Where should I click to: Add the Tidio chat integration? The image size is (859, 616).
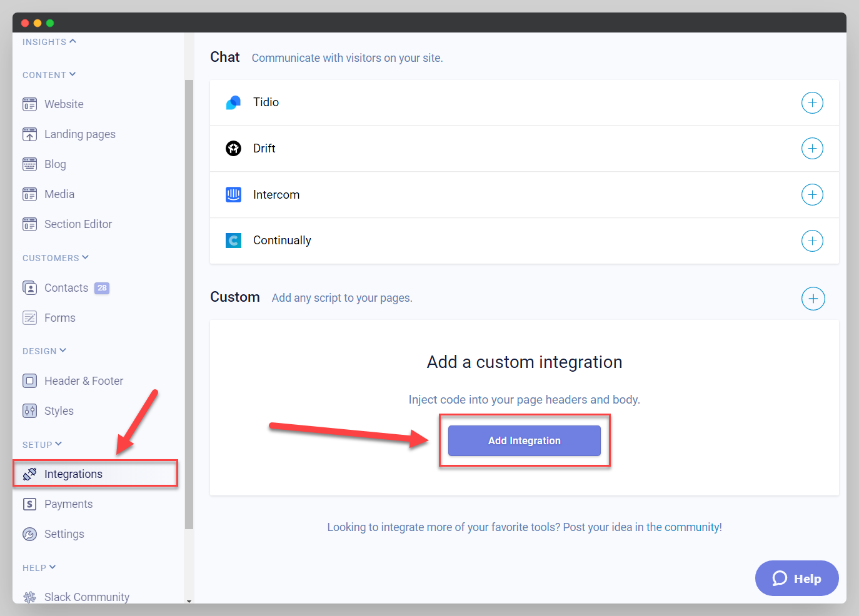click(x=812, y=102)
